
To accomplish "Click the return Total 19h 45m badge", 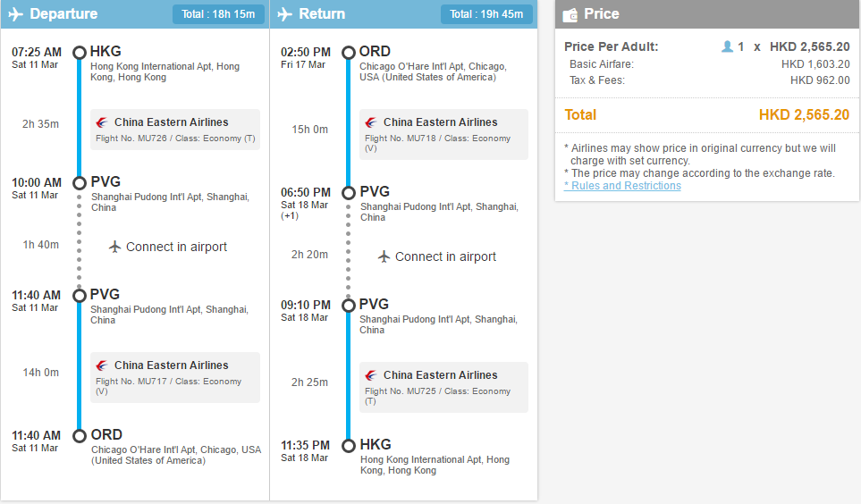I will click(486, 14).
